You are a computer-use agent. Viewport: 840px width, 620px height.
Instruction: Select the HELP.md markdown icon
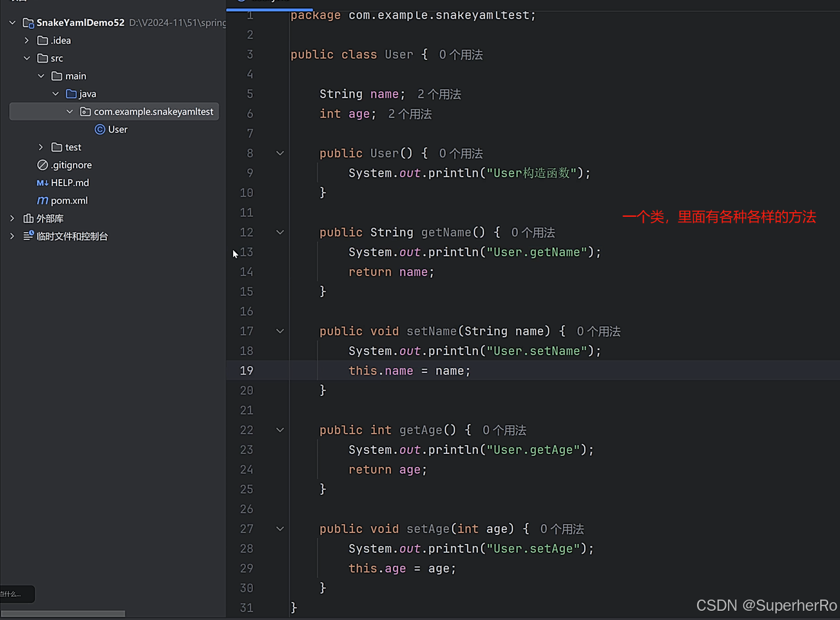(x=43, y=183)
